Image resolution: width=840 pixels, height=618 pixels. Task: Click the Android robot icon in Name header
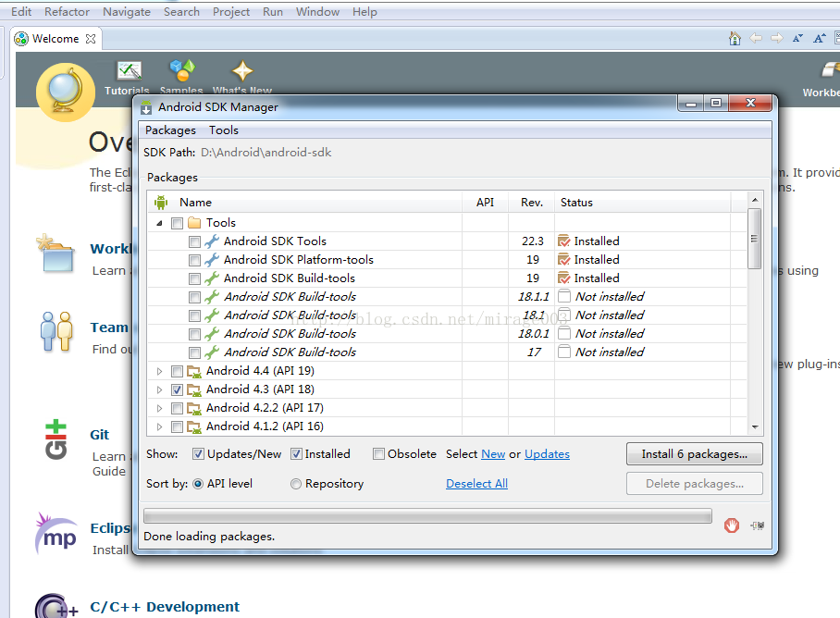click(x=161, y=203)
